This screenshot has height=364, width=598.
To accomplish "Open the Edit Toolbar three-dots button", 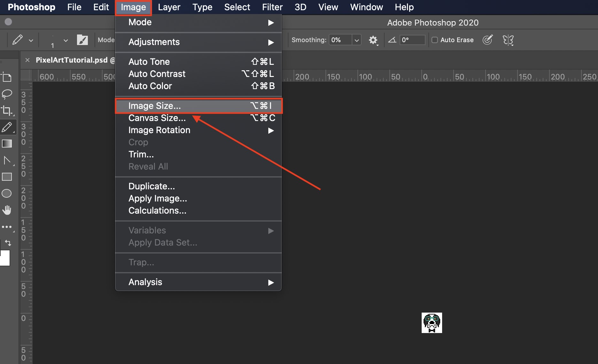I will [x=7, y=227].
